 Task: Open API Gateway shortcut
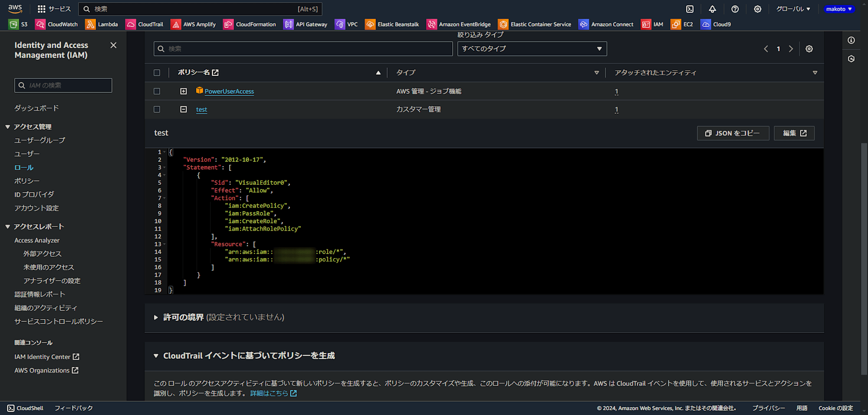pyautogui.click(x=305, y=24)
